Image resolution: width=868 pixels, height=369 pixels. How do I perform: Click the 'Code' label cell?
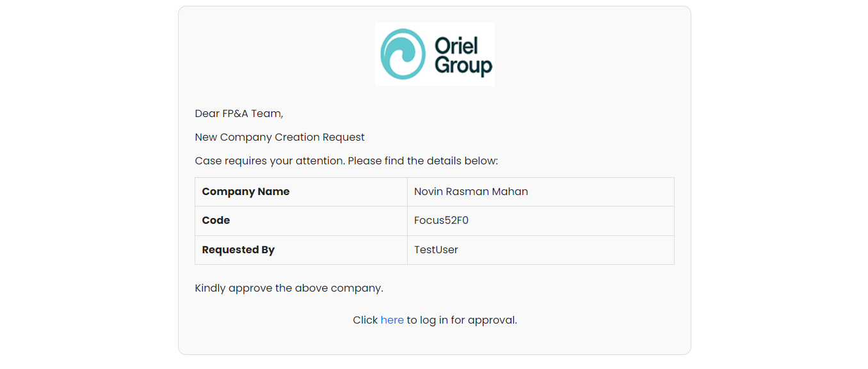click(216, 221)
